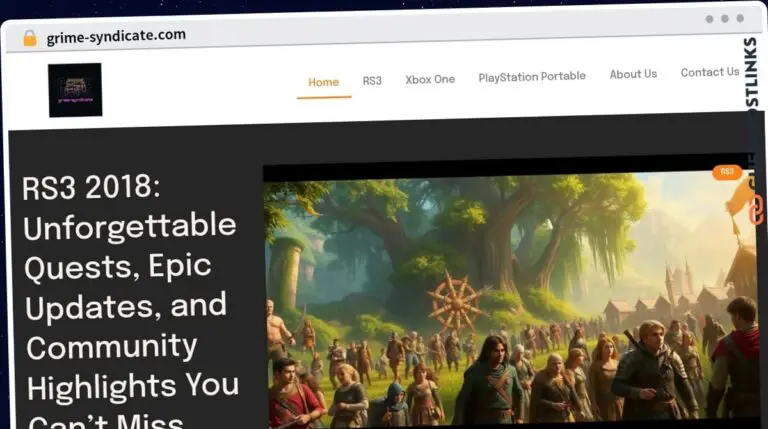
Task: Click the grime-syndicate.com address text
Action: 116,36
